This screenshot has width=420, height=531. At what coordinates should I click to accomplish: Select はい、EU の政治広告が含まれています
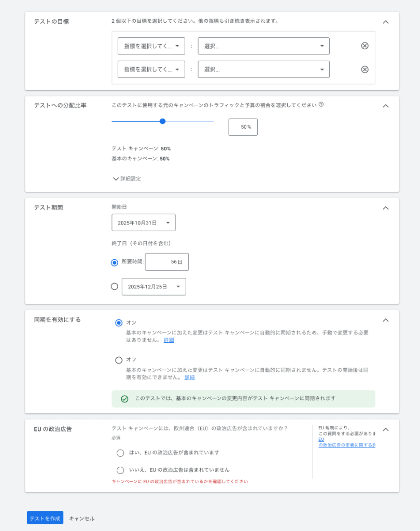click(120, 453)
